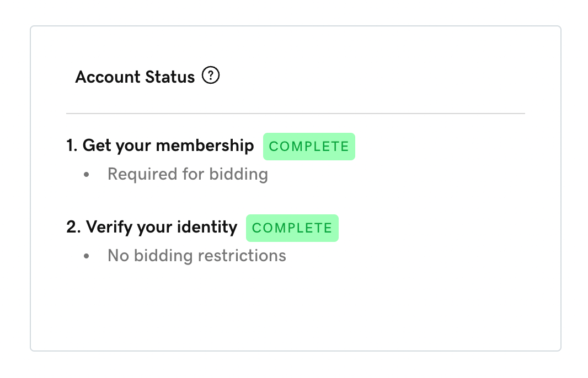The width and height of the screenshot is (588, 378).
Task: Click the bullet before "Required for bidding"
Action: 87,175
